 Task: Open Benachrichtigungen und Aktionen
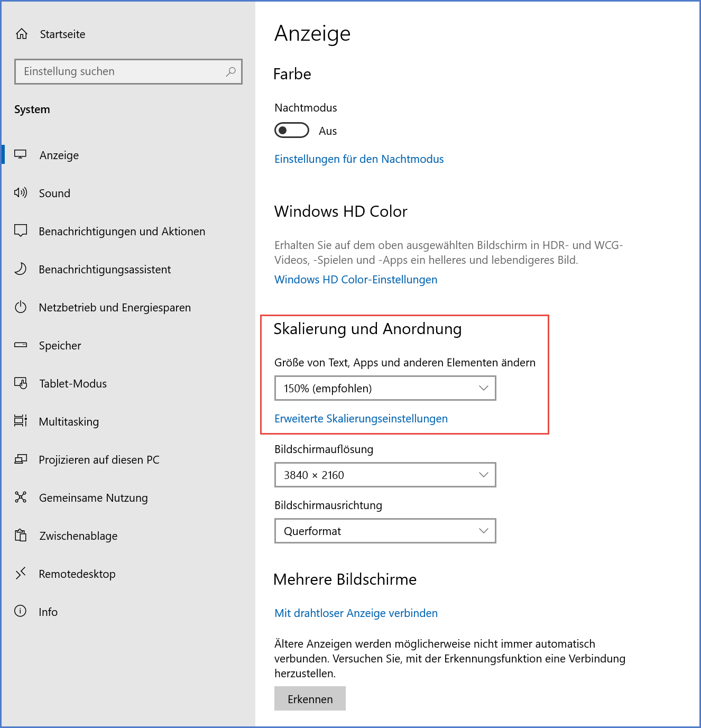122,232
